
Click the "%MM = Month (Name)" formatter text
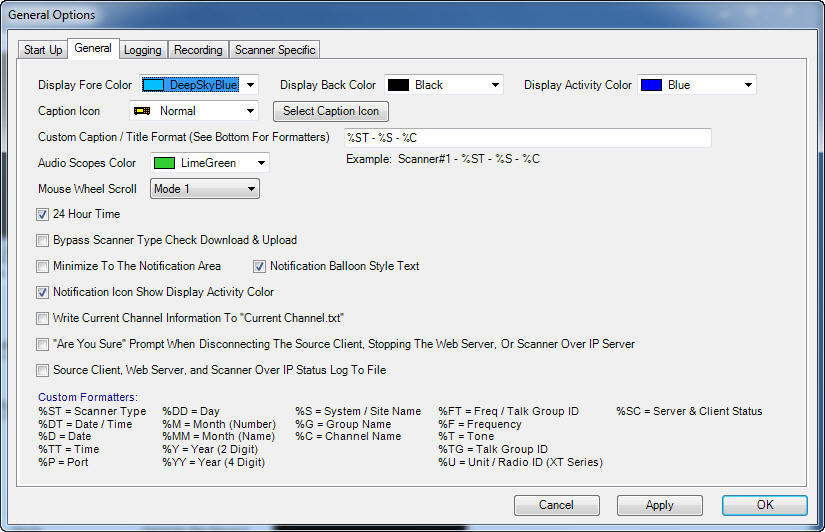pyautogui.click(x=219, y=437)
